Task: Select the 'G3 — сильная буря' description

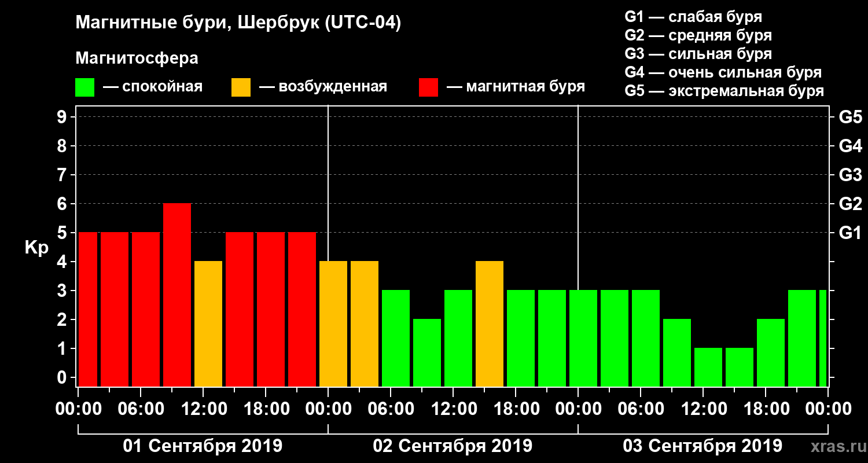Action: click(x=698, y=54)
